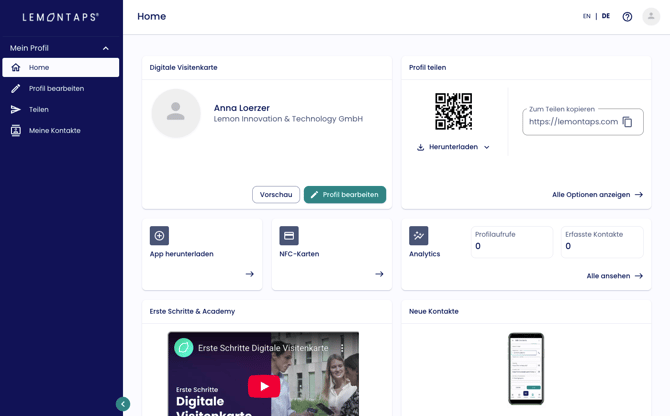Open Profil bearbeiten in the sidebar
The height and width of the screenshot is (416, 670).
[x=56, y=89]
